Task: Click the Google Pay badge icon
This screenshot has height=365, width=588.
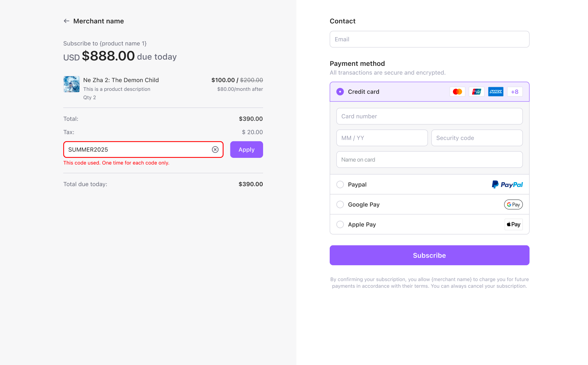Action: 513,205
